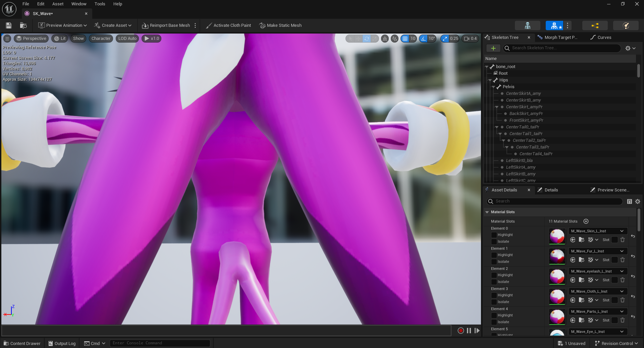Open the Create Asset dropdown

click(113, 25)
